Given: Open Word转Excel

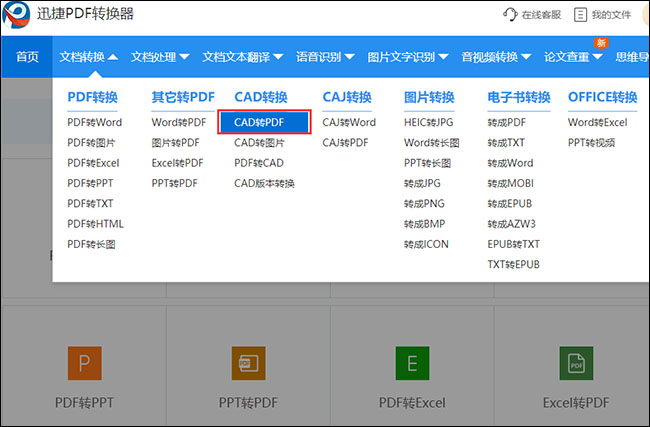Looking at the screenshot, I should (x=598, y=122).
